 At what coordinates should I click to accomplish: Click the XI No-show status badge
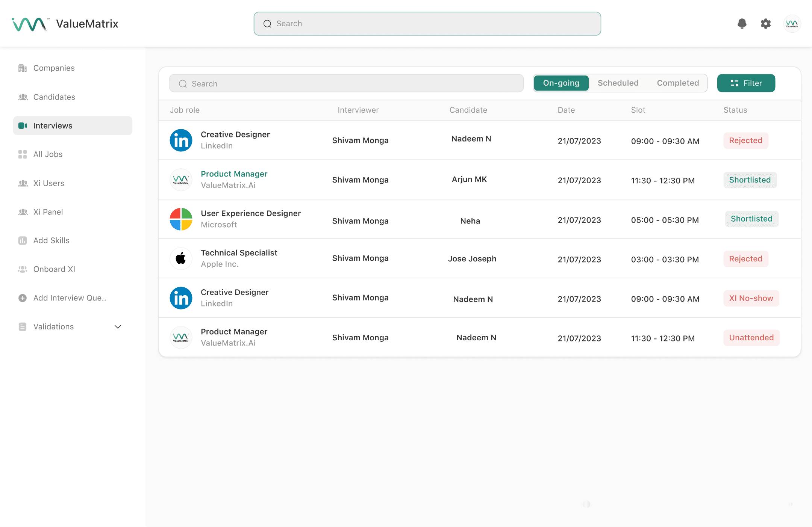[x=751, y=298]
